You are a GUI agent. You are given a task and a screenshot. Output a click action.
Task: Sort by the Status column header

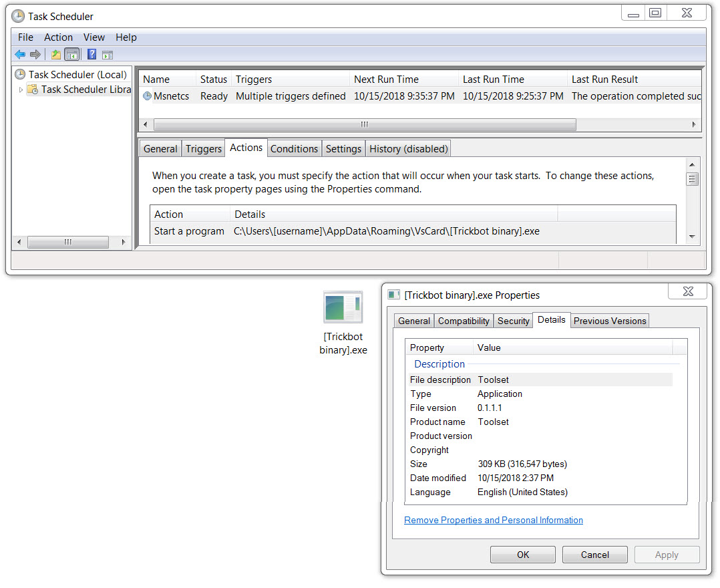[x=214, y=80]
